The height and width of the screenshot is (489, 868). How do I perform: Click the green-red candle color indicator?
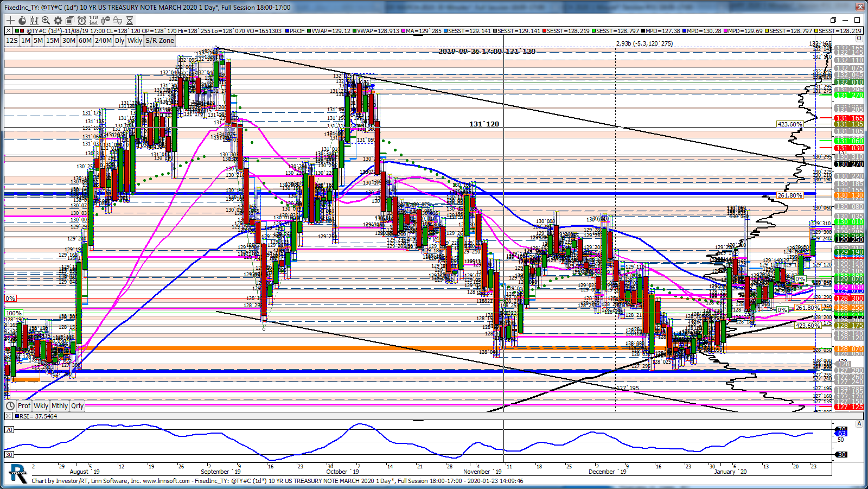[20, 31]
